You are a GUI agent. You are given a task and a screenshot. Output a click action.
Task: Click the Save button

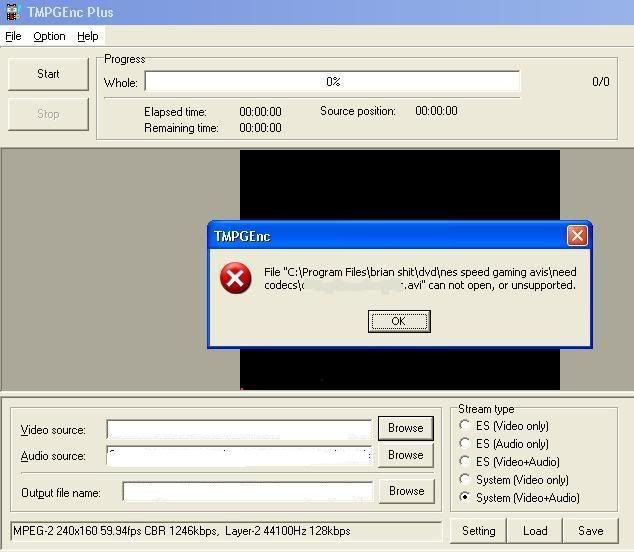591,531
